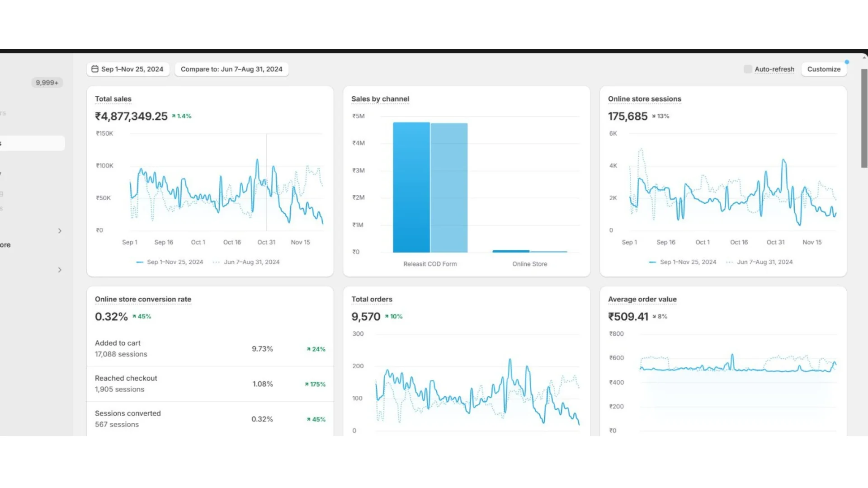Enable the Auto-refresh checkbox
The image size is (868, 488).
click(x=748, y=69)
